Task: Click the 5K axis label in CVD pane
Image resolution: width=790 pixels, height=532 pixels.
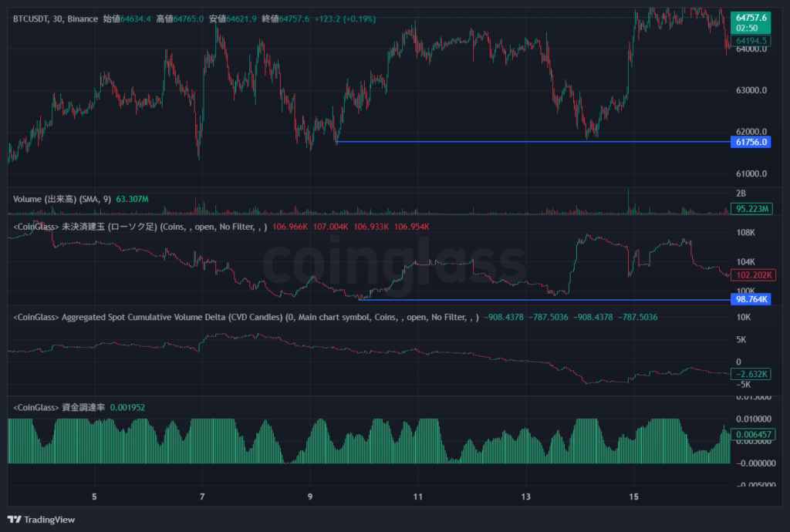Action: tap(741, 340)
